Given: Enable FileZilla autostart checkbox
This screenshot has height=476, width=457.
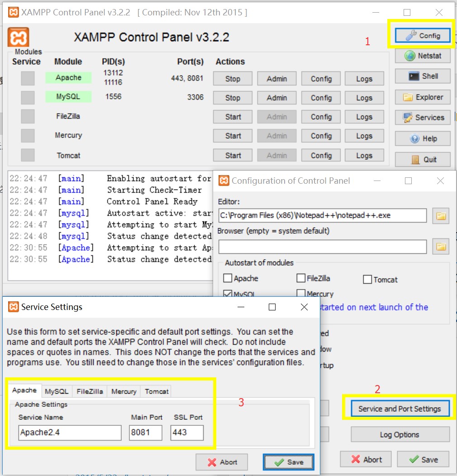Looking at the screenshot, I should (x=301, y=278).
